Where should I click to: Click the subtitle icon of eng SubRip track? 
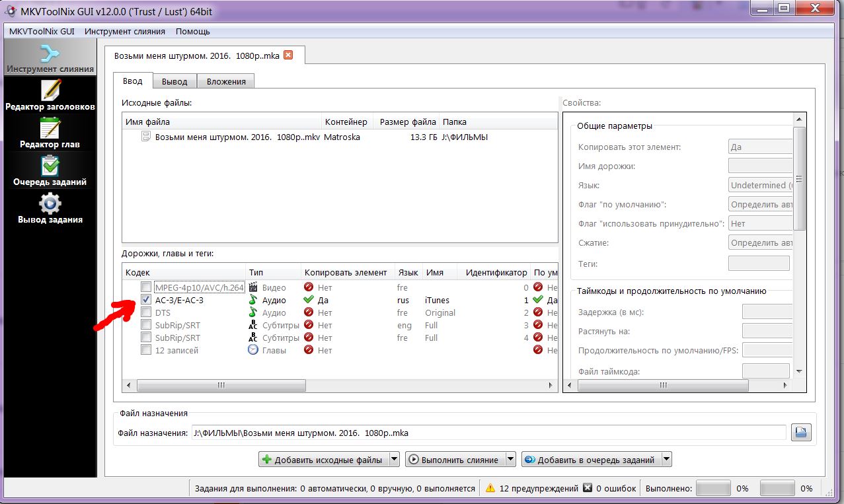click(x=253, y=325)
